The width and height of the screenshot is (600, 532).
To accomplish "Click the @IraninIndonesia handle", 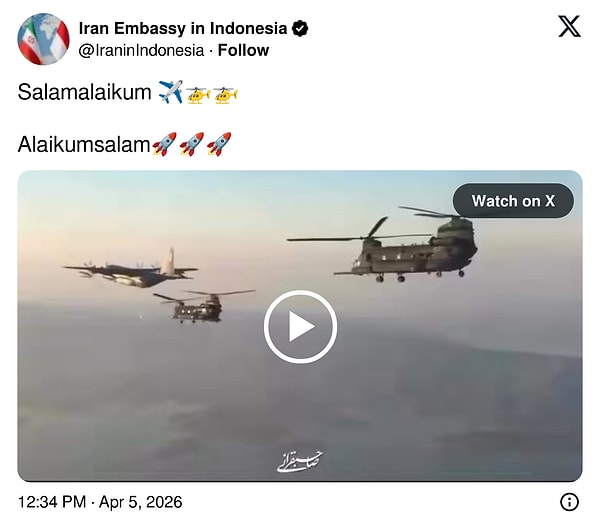I will (x=141, y=51).
